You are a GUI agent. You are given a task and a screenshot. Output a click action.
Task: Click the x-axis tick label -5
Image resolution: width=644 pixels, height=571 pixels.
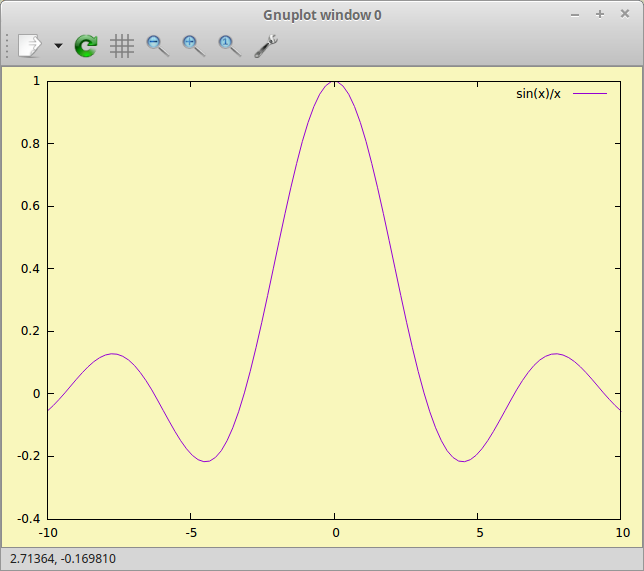click(190, 533)
